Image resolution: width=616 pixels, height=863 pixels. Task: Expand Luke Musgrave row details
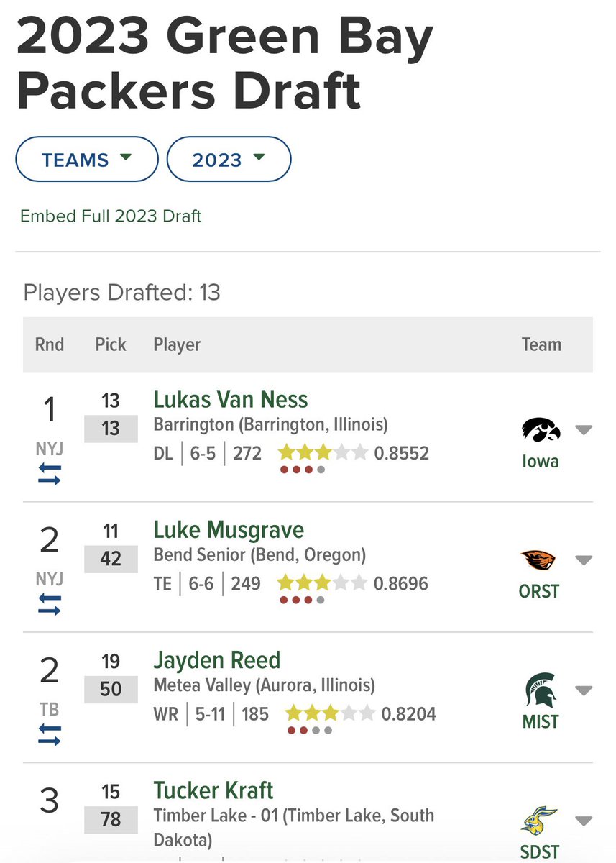coord(584,561)
